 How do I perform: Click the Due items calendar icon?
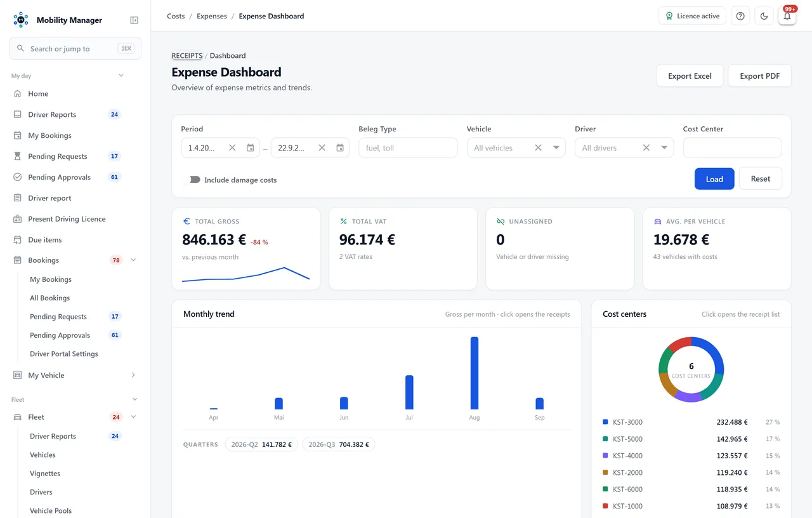[x=17, y=240]
